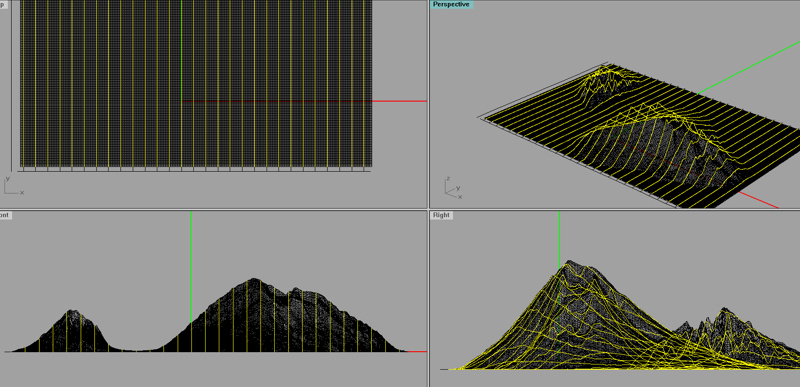Image resolution: width=800 pixels, height=387 pixels.
Task: Click the red axis end in Front viewport
Action: tap(417, 351)
